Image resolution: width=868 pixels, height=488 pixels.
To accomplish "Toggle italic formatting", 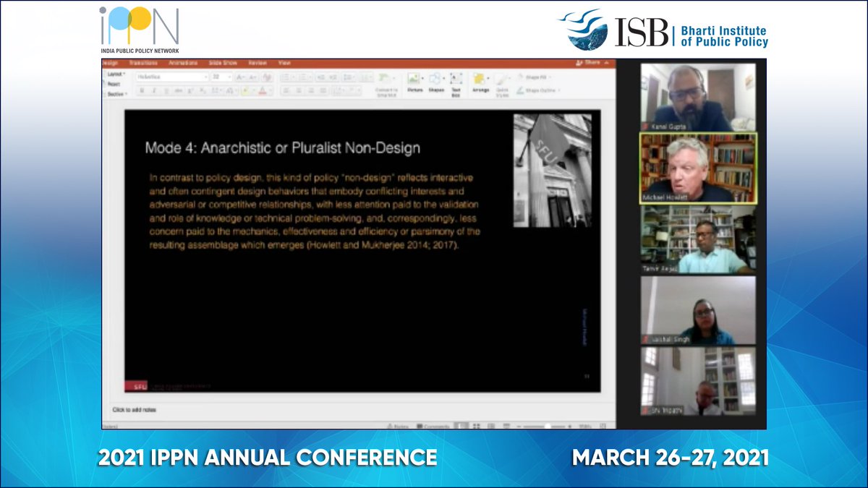I will point(154,90).
